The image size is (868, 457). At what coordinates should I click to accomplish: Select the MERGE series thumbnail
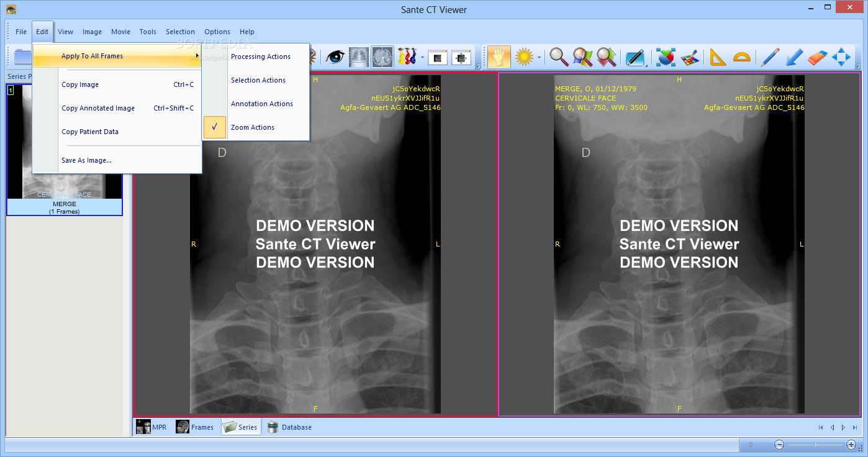65,149
